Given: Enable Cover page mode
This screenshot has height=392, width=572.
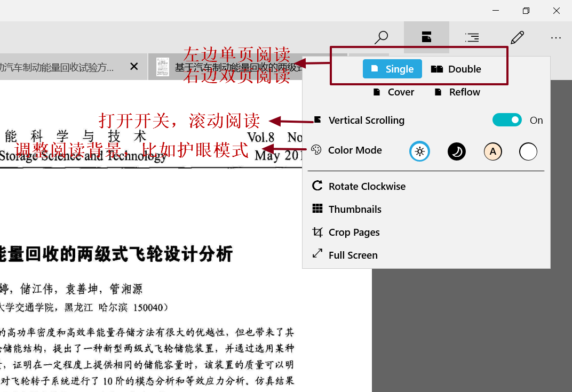Looking at the screenshot, I should pos(394,92).
